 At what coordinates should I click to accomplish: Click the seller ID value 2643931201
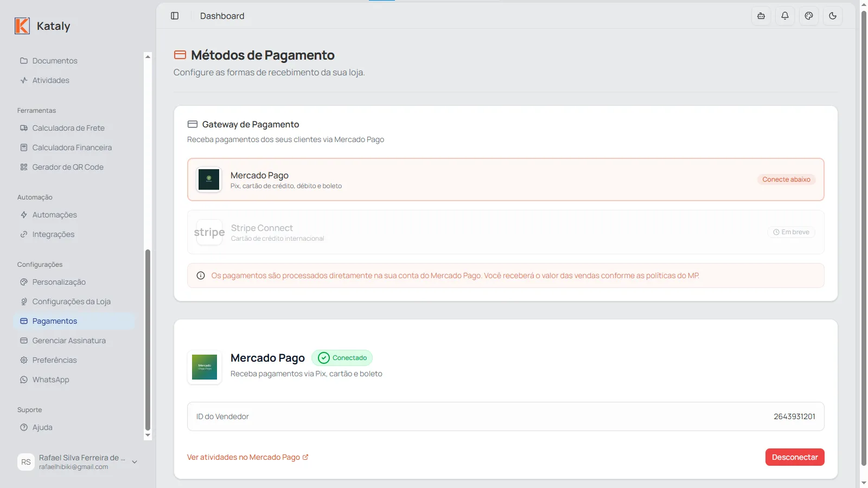(x=794, y=416)
